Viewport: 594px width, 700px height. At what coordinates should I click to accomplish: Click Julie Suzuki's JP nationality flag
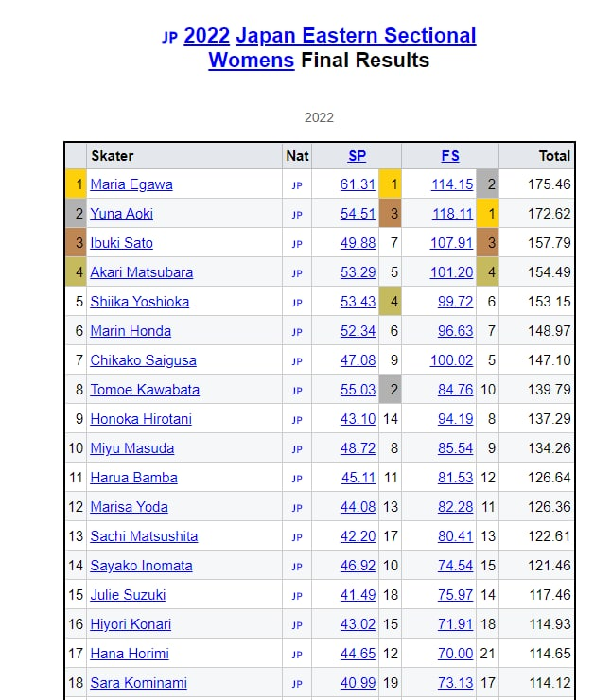297,596
